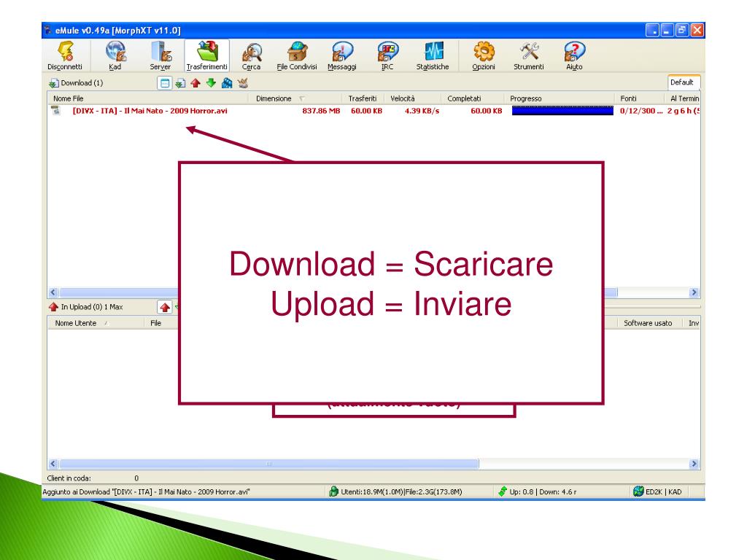Click the 4.39 KB/s speed value
Image resolution: width=747 pixels, height=560 pixels.
tap(422, 111)
